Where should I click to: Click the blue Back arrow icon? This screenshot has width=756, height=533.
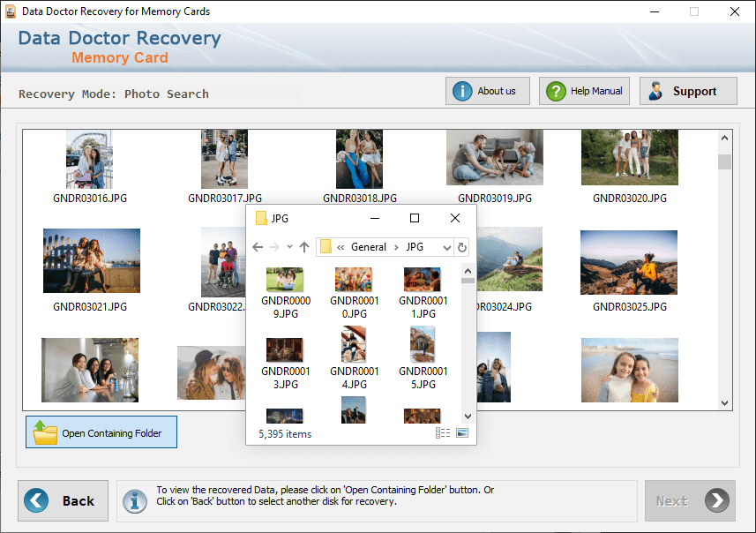click(36, 500)
